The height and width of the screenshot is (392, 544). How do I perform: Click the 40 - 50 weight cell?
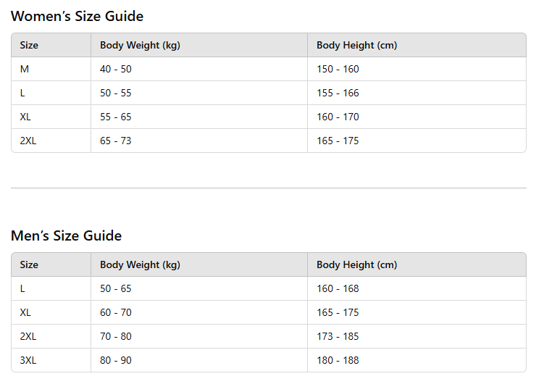click(116, 69)
